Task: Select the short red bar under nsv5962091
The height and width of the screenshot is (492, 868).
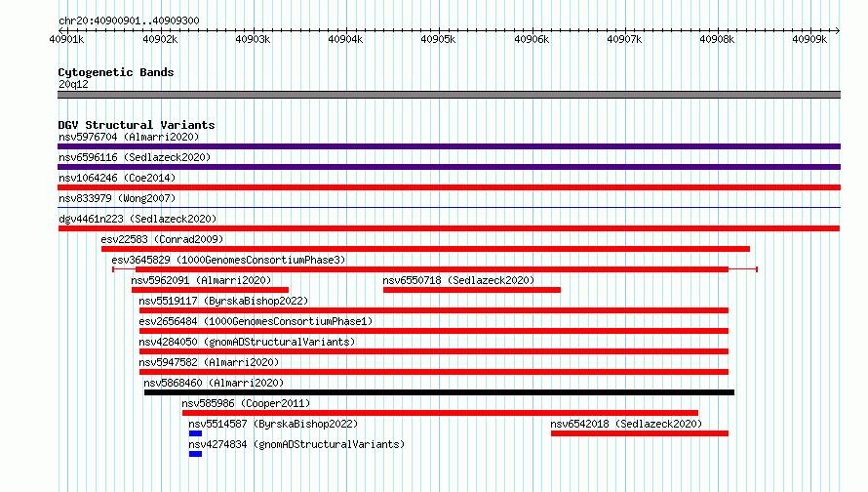Action: pyautogui.click(x=210, y=290)
